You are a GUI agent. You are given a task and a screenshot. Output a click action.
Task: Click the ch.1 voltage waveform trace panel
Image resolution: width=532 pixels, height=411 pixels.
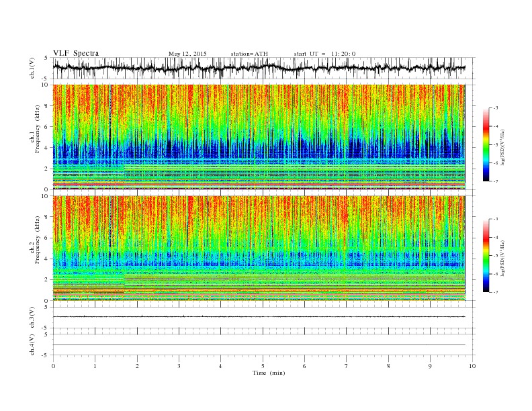tap(264, 68)
